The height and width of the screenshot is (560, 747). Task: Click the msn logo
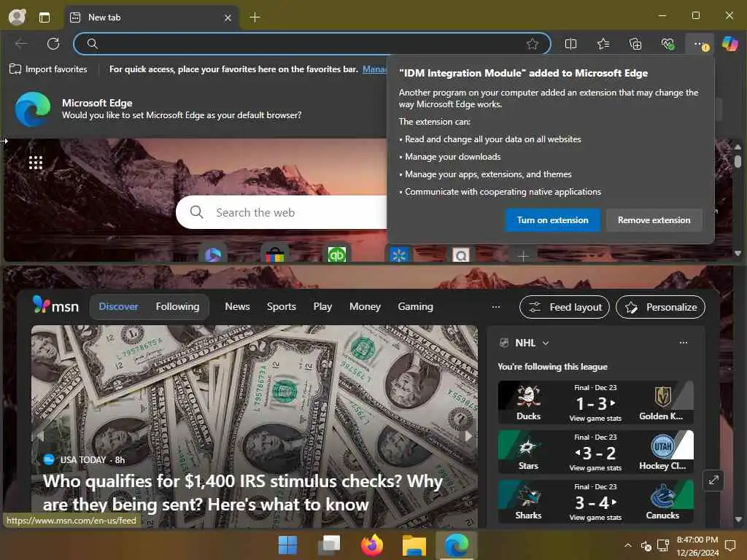[x=55, y=306]
